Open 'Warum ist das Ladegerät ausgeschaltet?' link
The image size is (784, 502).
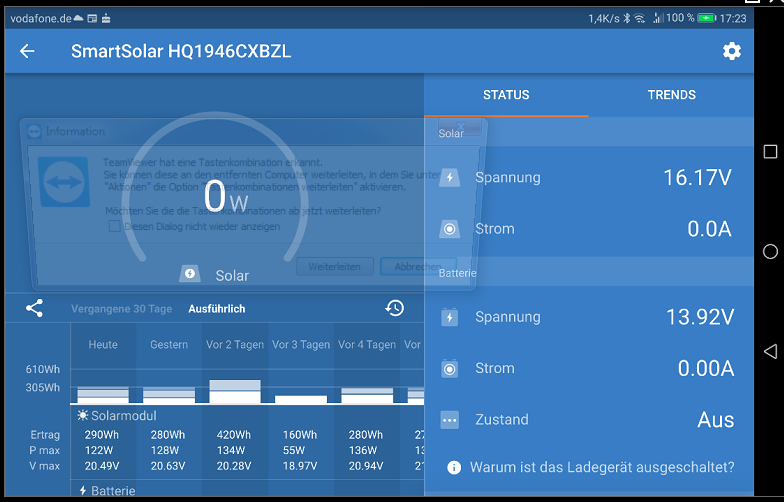coord(602,468)
